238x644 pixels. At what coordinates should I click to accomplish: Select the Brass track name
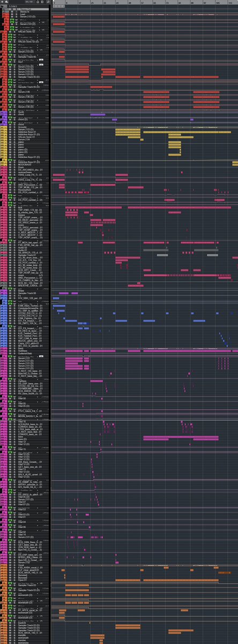click(21, 291)
